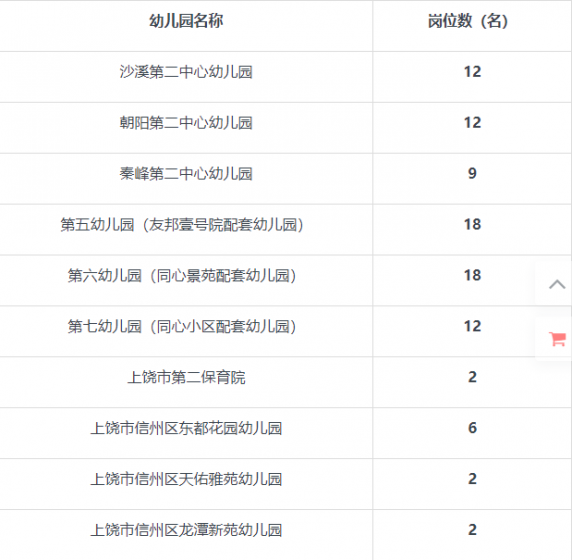Click the 沙溪第二中心幼儿园 cell
Screen dimensions: 572x560
point(186,72)
